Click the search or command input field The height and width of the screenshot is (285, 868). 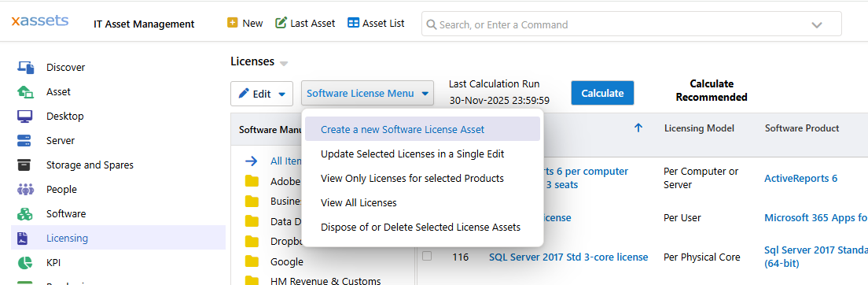pos(631,24)
